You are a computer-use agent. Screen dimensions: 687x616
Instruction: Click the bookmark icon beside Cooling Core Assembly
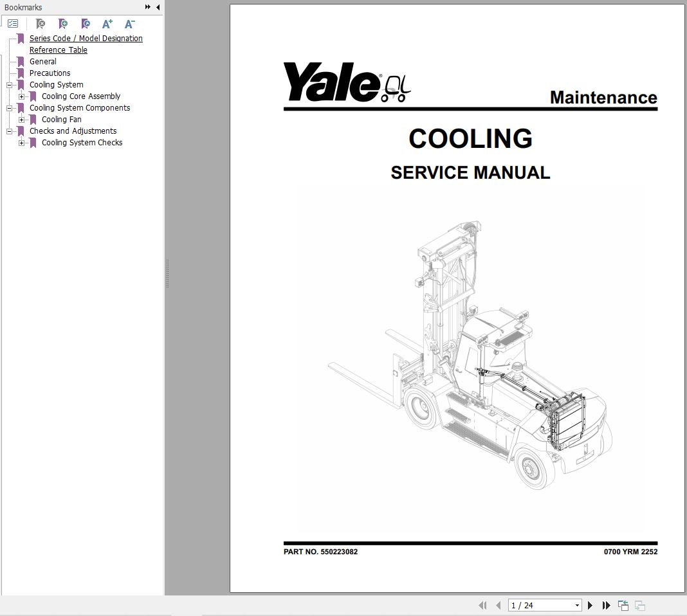pyautogui.click(x=33, y=96)
